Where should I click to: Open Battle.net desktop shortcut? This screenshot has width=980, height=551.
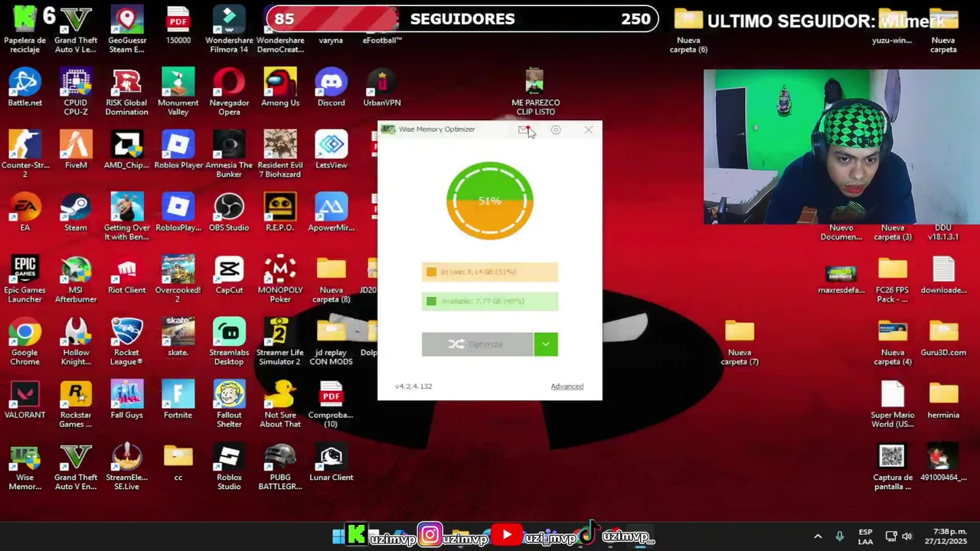(x=25, y=88)
